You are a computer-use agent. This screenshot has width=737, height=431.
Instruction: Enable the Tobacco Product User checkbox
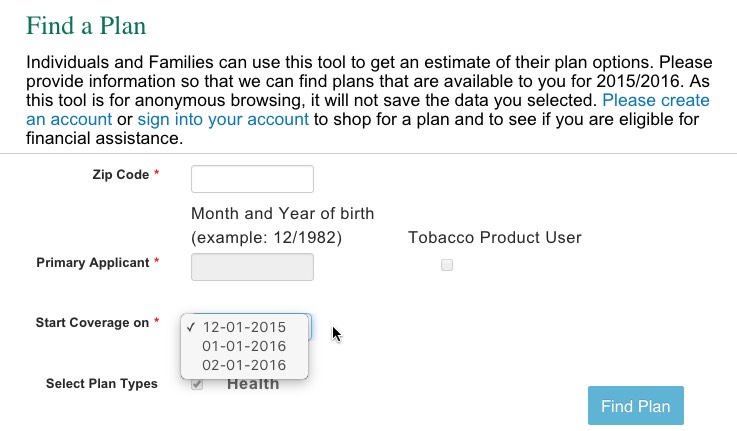447,265
